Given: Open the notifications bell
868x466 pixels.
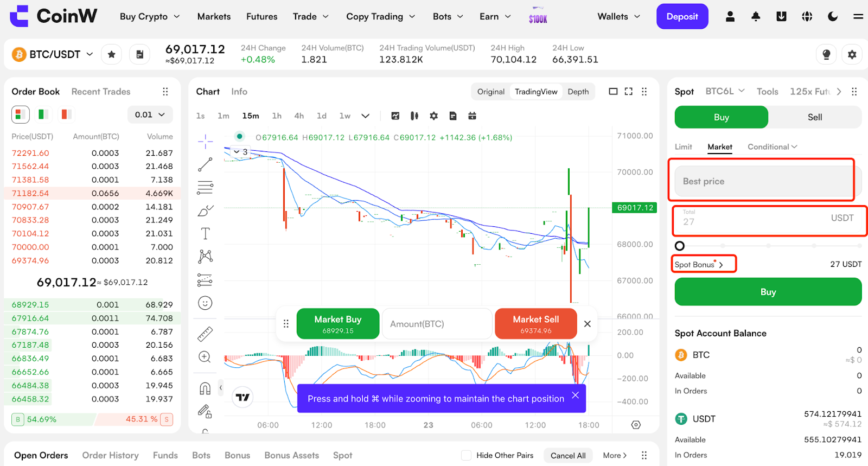Looking at the screenshot, I should pos(756,16).
